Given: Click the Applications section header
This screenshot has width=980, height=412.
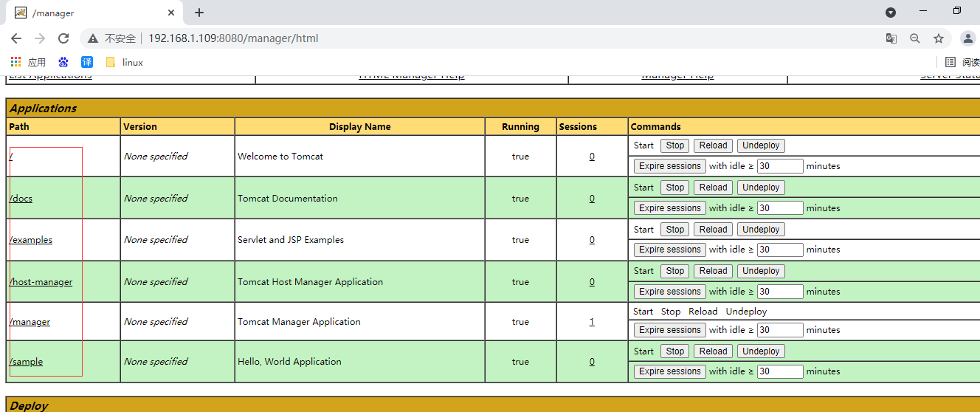Looking at the screenshot, I should pos(493,108).
